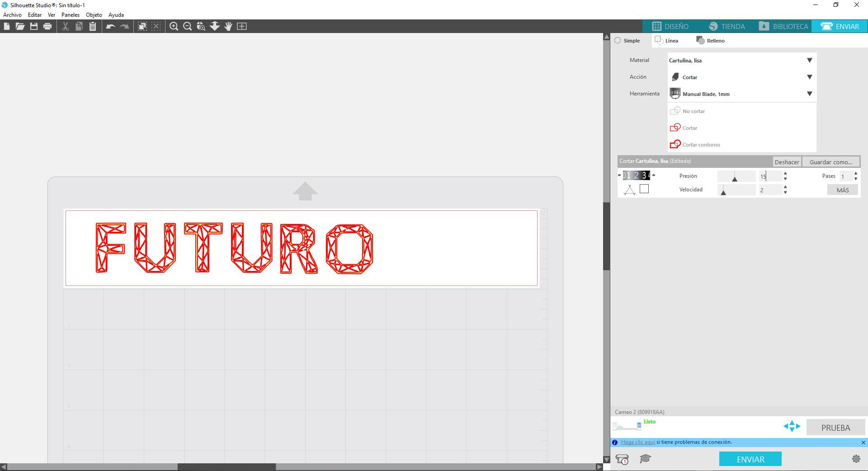Screen dimensions: 868x471
Task: Click the blue arrow media positioning icon
Action: point(792,426)
